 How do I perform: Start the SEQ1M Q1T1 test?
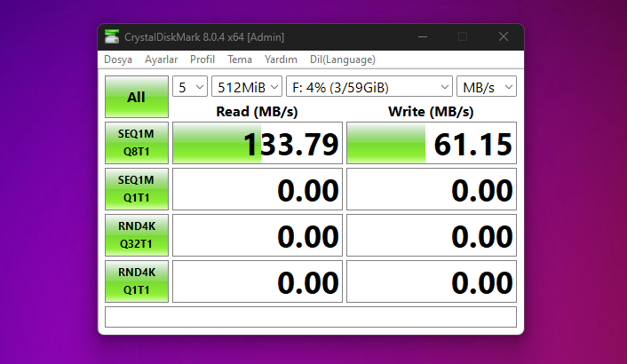tap(137, 189)
